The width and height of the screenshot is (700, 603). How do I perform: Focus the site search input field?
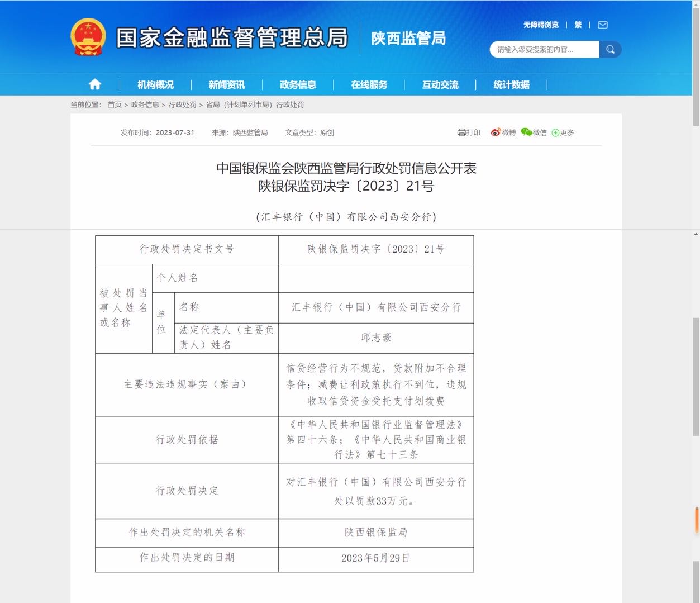point(544,49)
